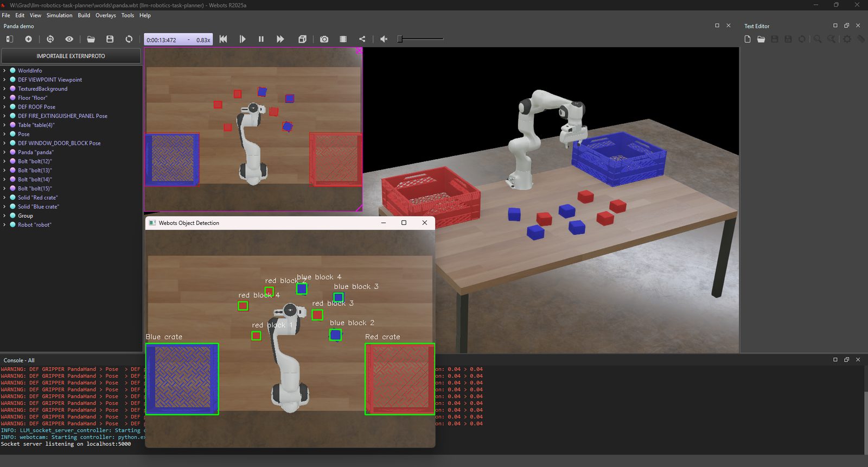Open the world file folder icon
The width and height of the screenshot is (868, 467).
[91, 39]
